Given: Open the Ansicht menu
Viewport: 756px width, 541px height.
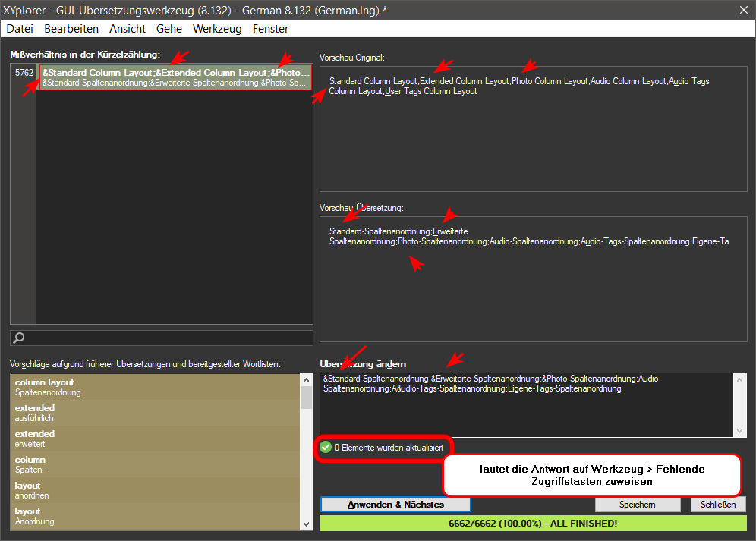Looking at the screenshot, I should (128, 29).
